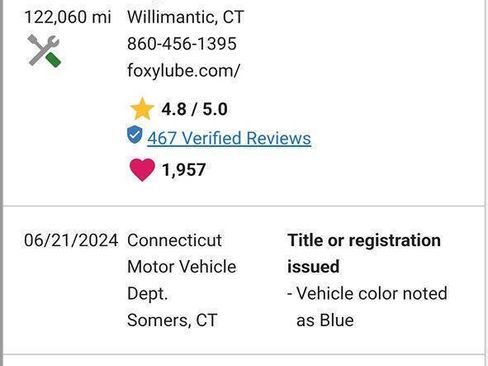Click the pink heart favorites icon
Image resolution: width=488 pixels, height=366 pixels.
pos(142,170)
